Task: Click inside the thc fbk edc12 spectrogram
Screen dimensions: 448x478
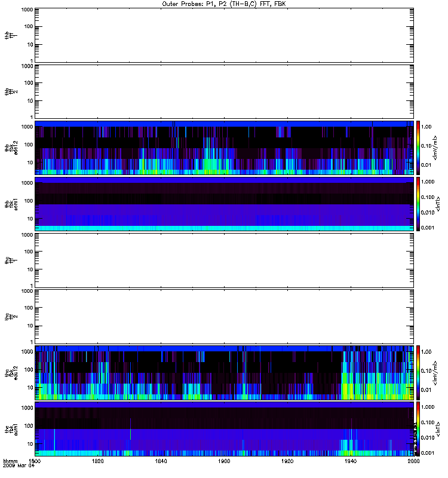Action: click(225, 372)
